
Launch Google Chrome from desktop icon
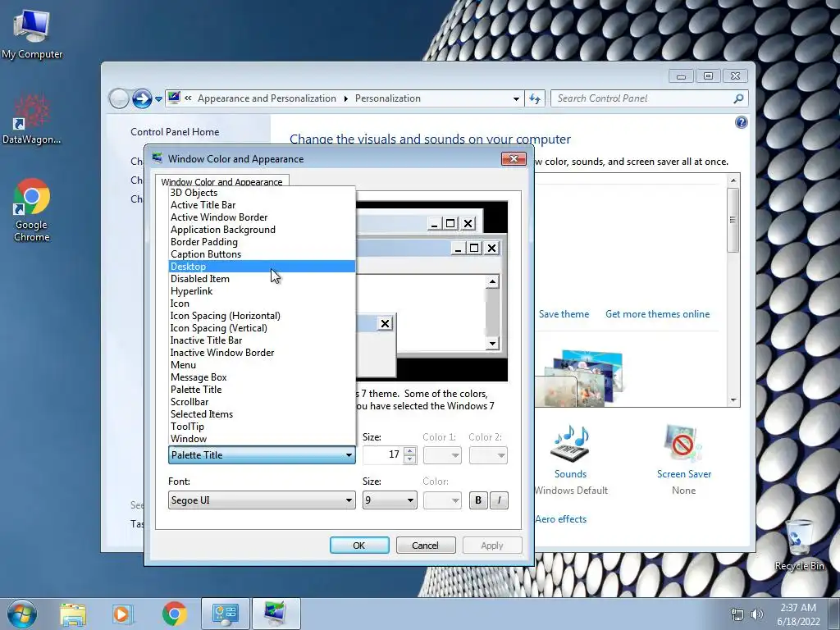tap(32, 210)
